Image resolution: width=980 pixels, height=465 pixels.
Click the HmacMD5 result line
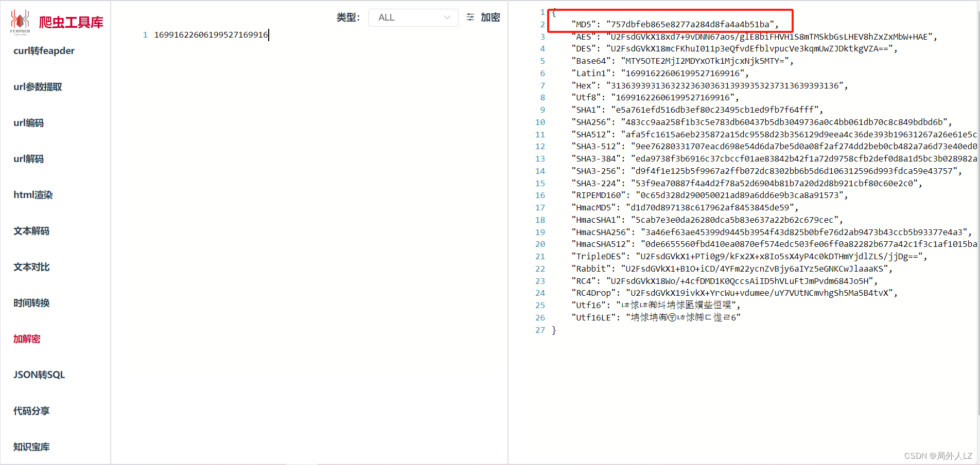(685, 208)
